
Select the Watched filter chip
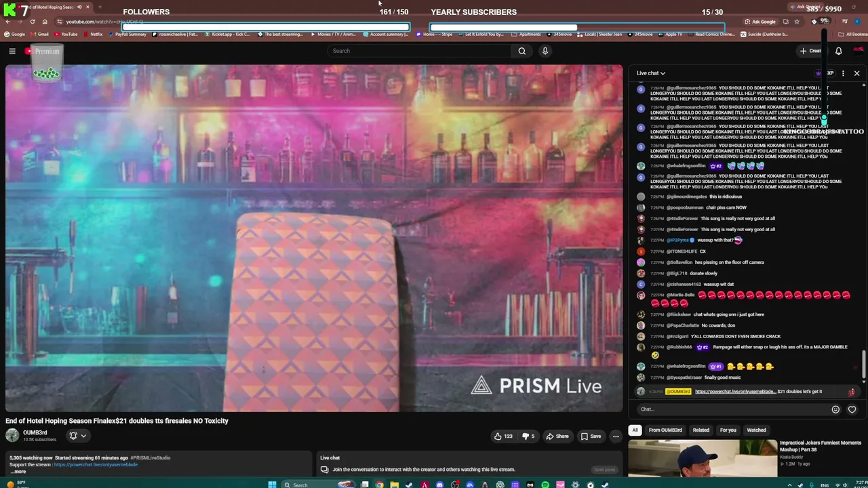pos(756,430)
